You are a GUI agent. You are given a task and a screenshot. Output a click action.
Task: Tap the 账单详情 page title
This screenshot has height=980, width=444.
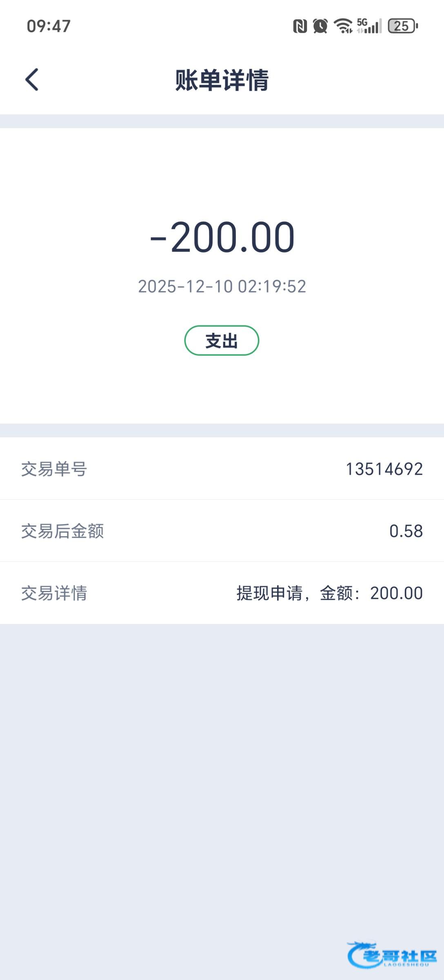[222, 80]
